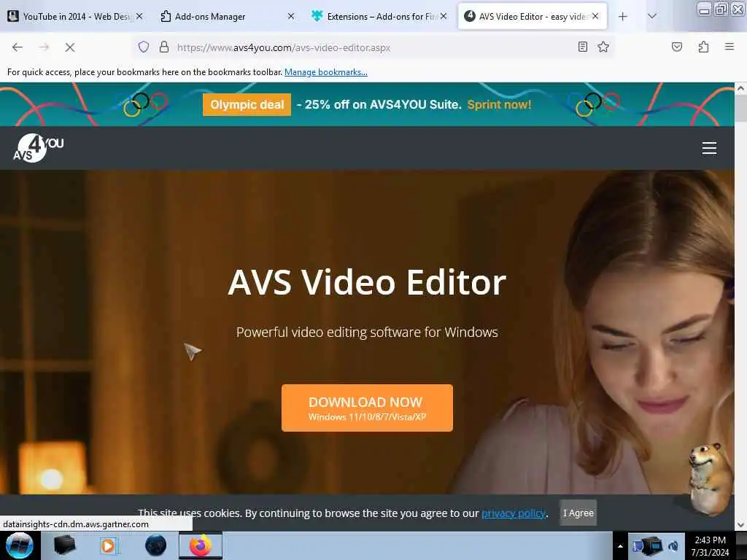Open a new tab with plus button

623,17
